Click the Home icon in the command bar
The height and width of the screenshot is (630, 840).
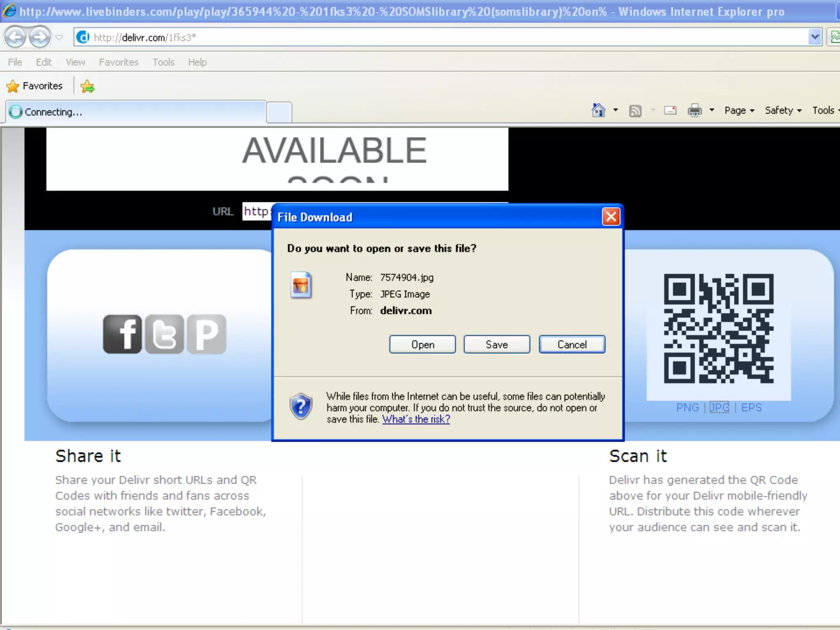tap(598, 110)
